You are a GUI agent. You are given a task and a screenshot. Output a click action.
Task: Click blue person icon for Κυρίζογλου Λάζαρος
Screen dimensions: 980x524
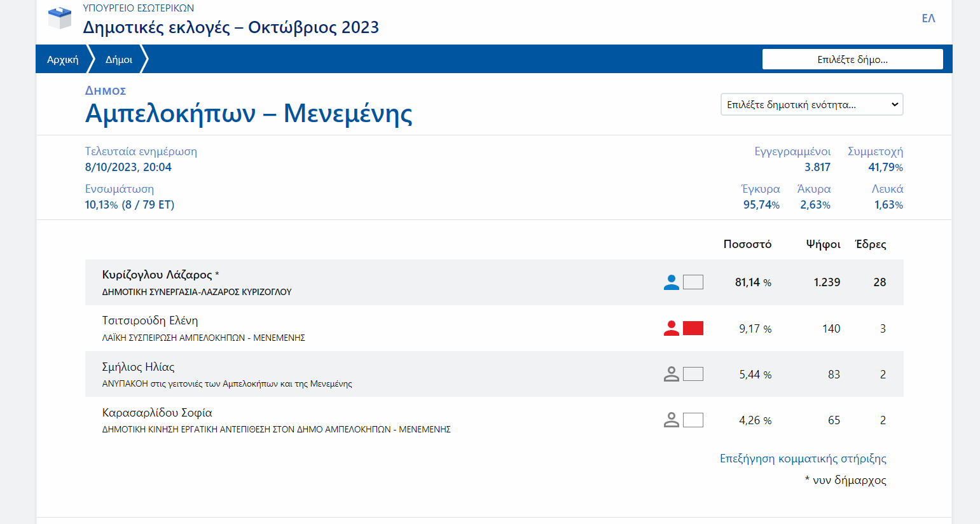point(671,282)
